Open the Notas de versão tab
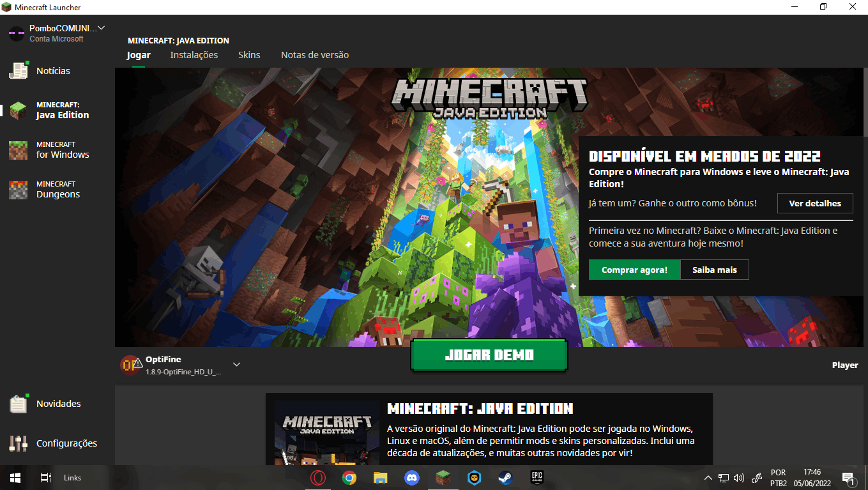 tap(315, 55)
